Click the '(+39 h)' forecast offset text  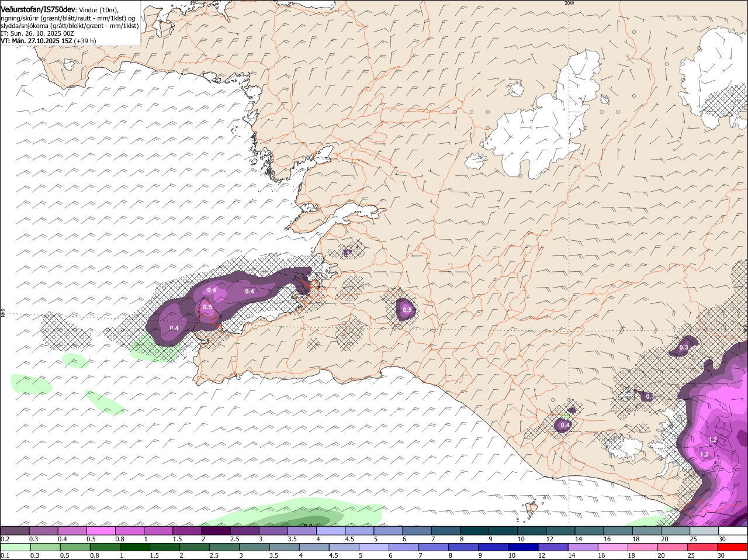[85, 41]
